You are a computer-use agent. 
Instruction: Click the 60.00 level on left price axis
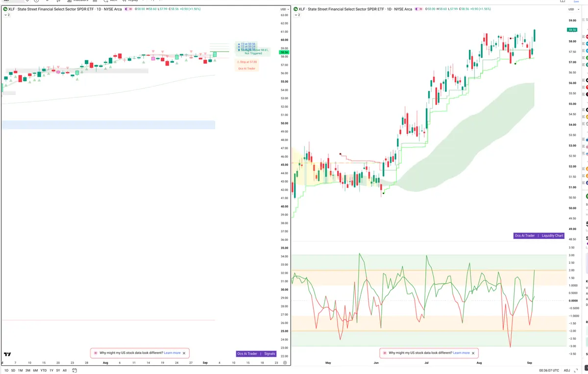[284, 40]
